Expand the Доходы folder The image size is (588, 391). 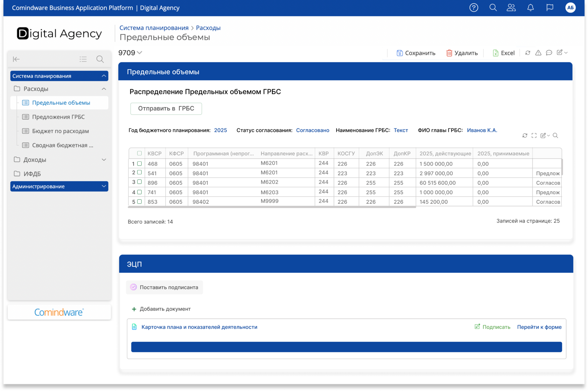pyautogui.click(x=104, y=160)
